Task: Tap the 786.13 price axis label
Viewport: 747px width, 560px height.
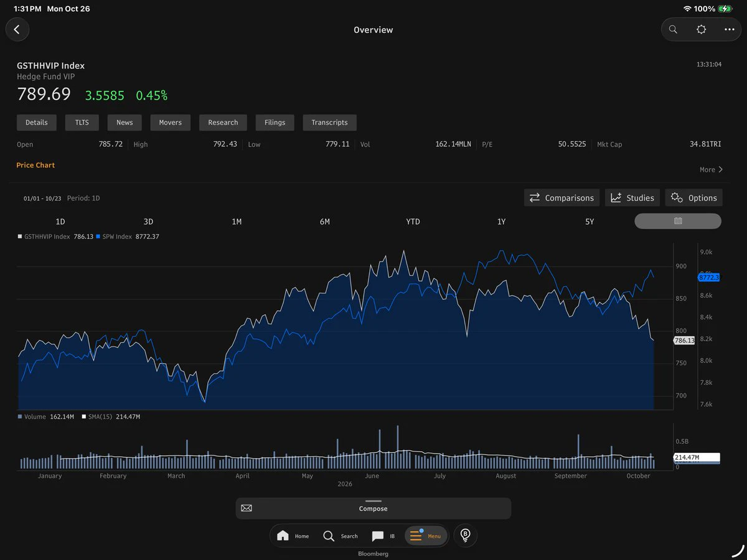Action: click(x=684, y=340)
